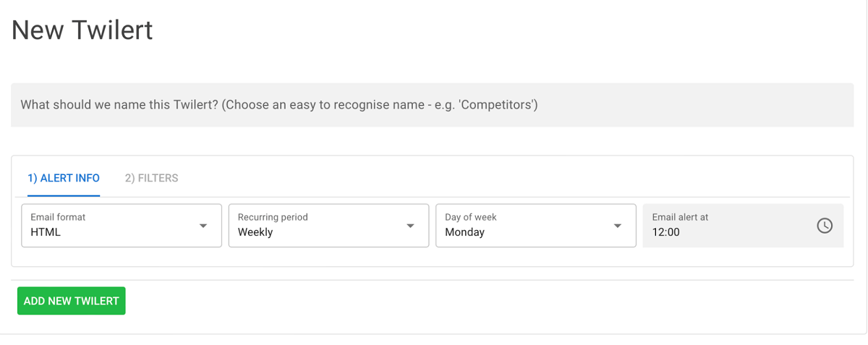Click the 12:00 time value

point(665,233)
